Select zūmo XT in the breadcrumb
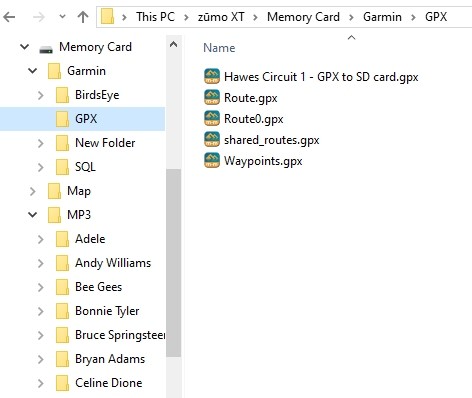472x398 pixels. click(221, 17)
